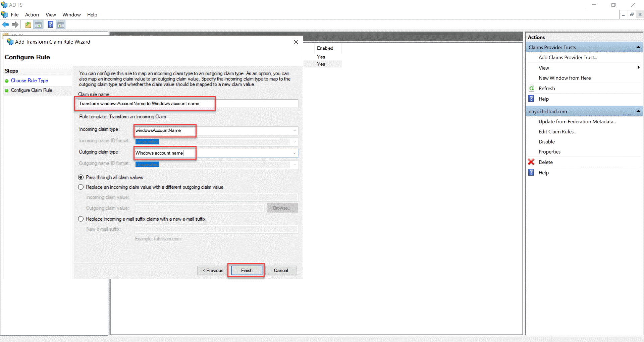Click the Finish button
The width and height of the screenshot is (644, 342).
[x=247, y=271]
